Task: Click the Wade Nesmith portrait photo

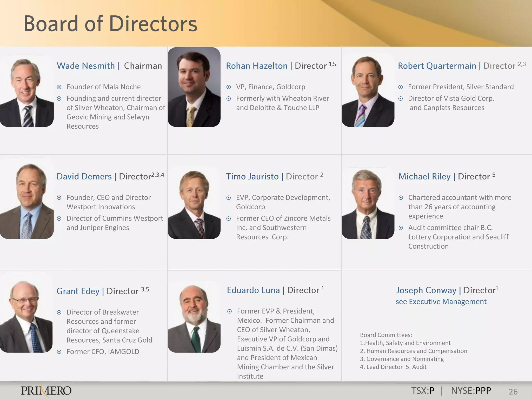Action: point(27,91)
